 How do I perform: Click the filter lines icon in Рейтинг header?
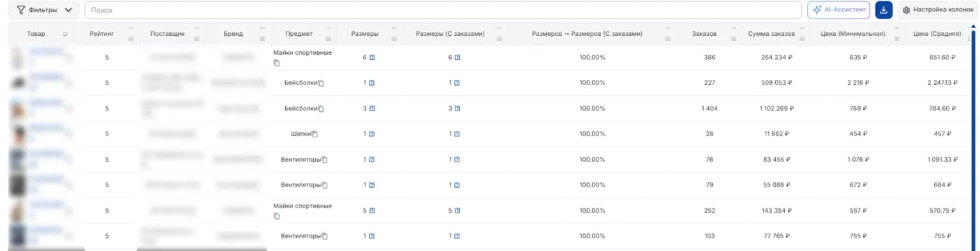click(131, 39)
